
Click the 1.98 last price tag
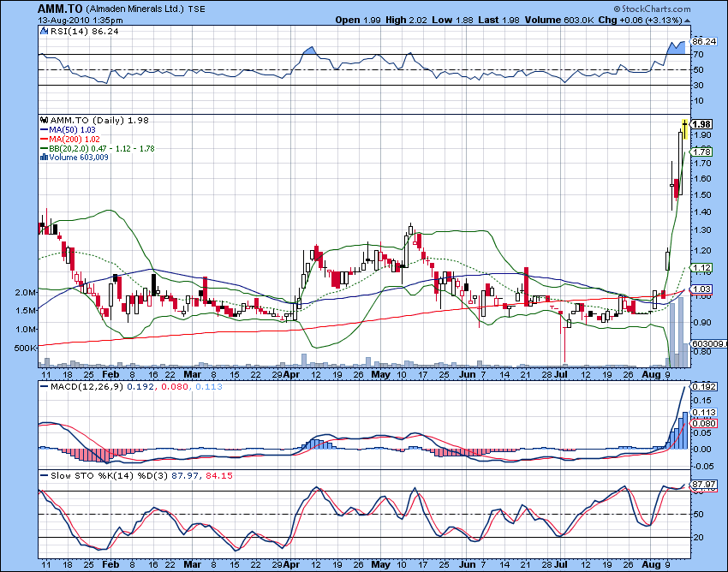(701, 124)
